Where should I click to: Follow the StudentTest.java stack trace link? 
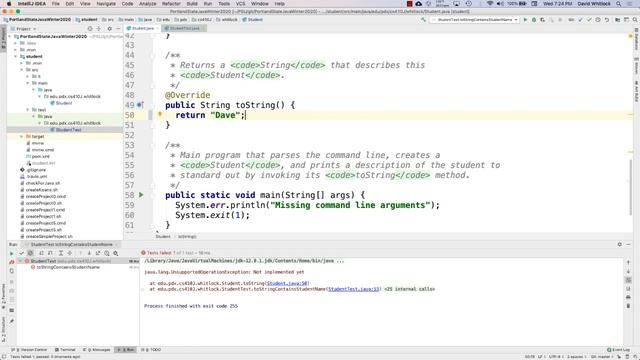(x=354, y=289)
